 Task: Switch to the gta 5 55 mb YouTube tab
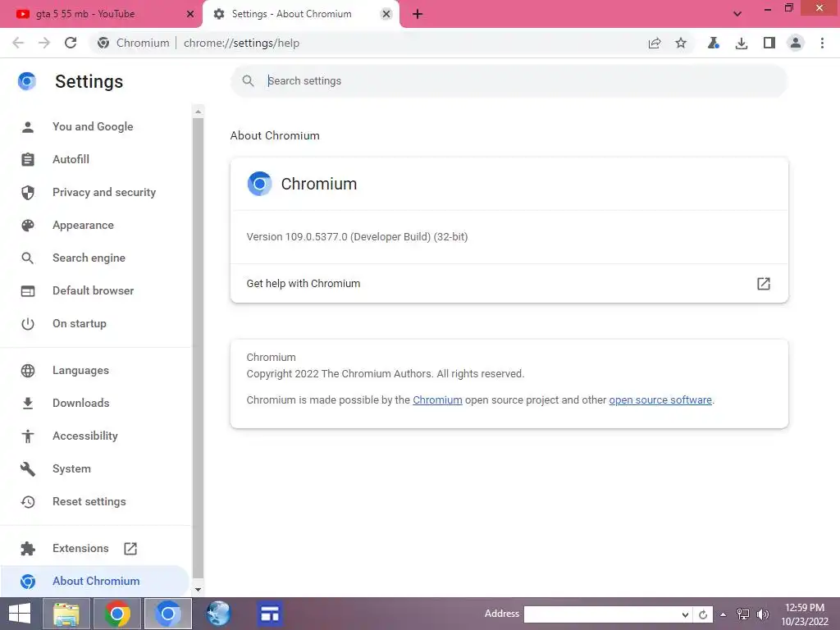coord(99,14)
